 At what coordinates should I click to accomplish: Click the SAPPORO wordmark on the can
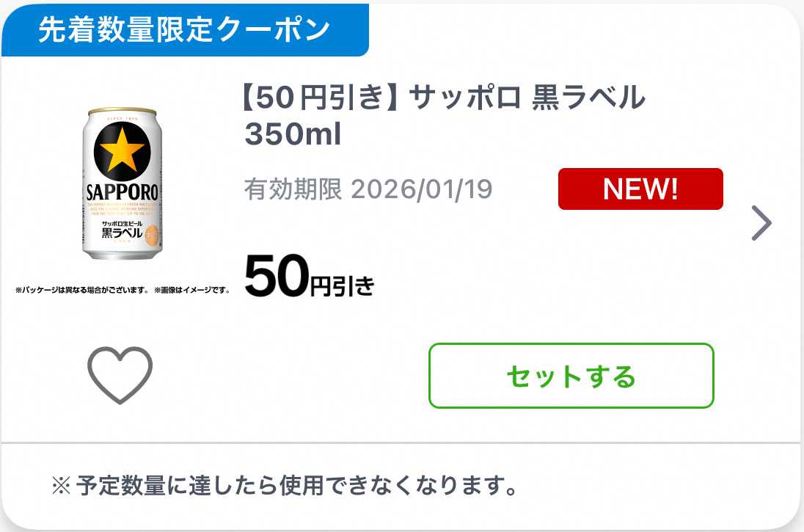[122, 192]
